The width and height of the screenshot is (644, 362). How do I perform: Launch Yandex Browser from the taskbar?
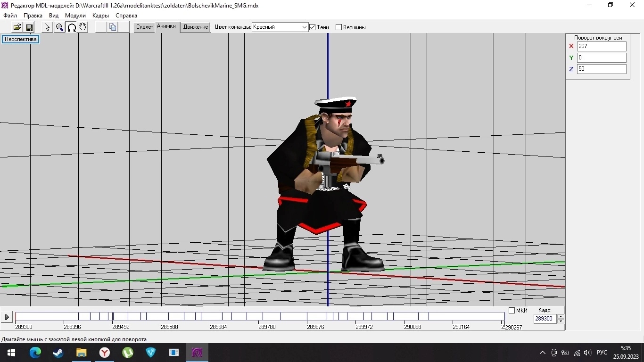tap(104, 353)
